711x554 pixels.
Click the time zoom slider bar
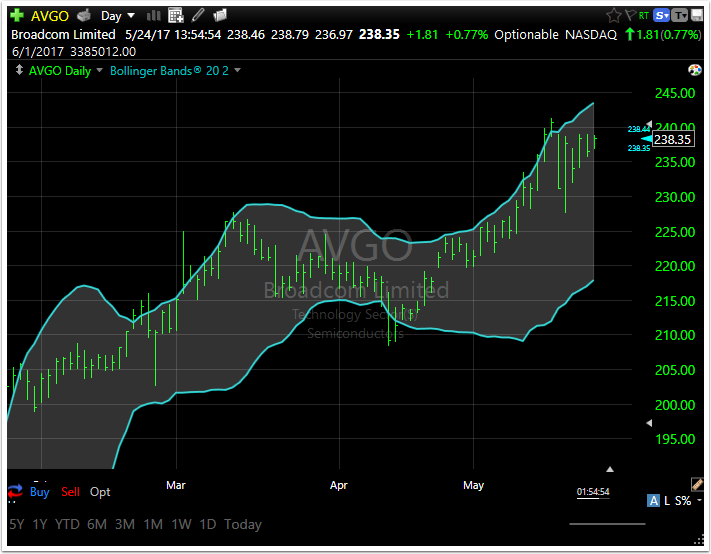[607, 524]
